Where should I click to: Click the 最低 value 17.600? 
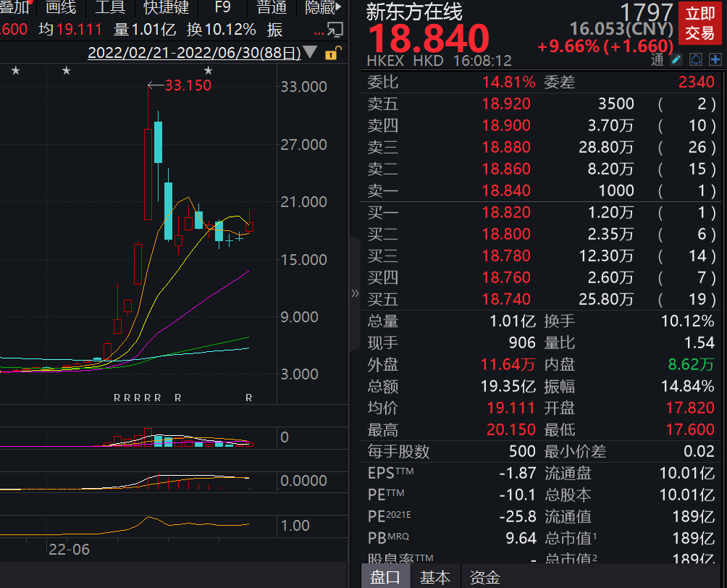point(690,430)
